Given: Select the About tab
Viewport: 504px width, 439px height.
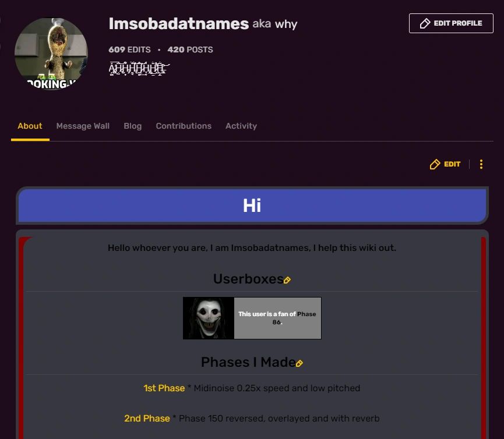Looking at the screenshot, I should [x=30, y=126].
